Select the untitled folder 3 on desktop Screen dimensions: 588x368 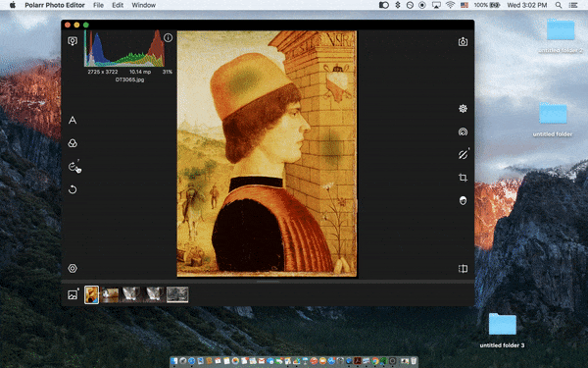(x=502, y=330)
